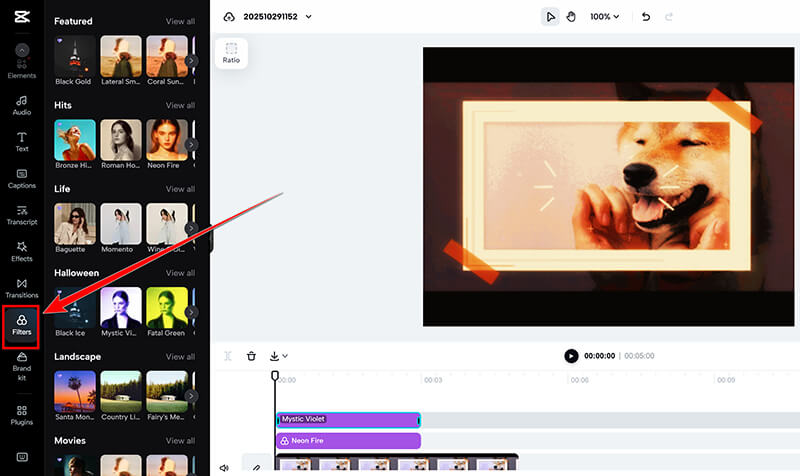Select the hand pan tool
The height and width of the screenshot is (476, 800).
(572, 17)
